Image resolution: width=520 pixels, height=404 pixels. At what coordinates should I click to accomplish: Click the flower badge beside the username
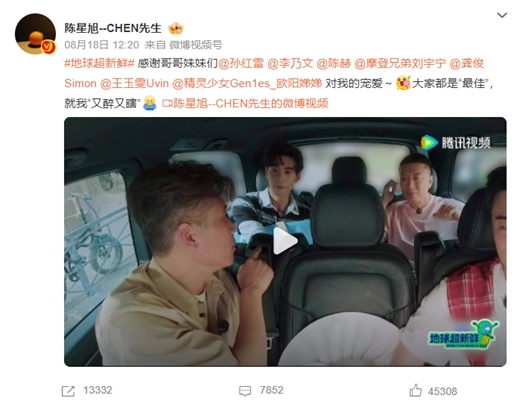176,28
